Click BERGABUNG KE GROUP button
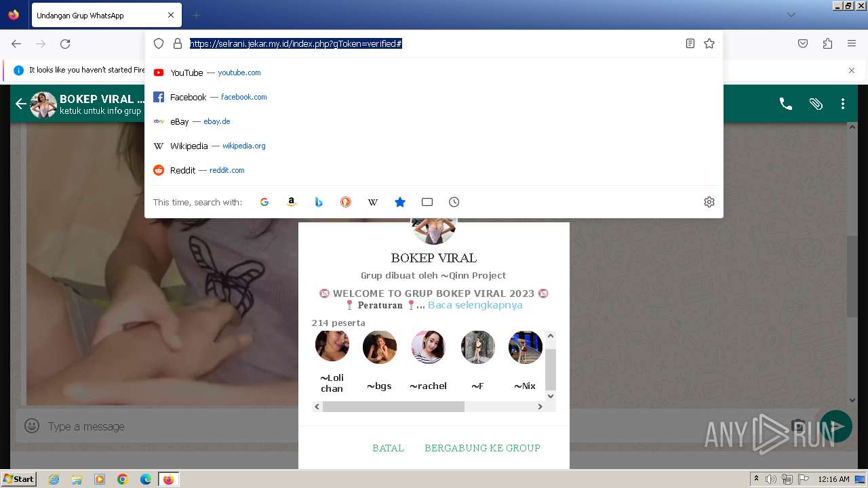The image size is (868, 488). tap(482, 448)
